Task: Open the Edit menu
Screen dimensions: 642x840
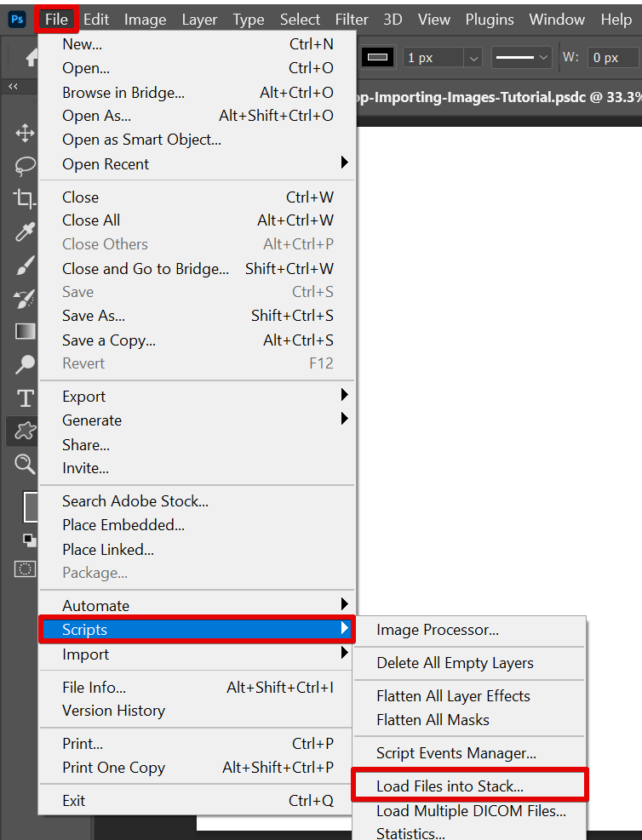Action: pos(96,20)
